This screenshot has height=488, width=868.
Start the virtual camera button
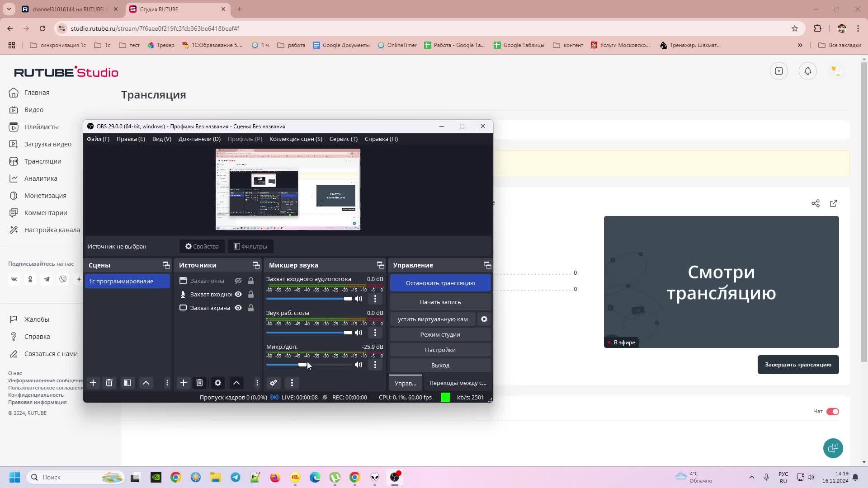tap(433, 319)
